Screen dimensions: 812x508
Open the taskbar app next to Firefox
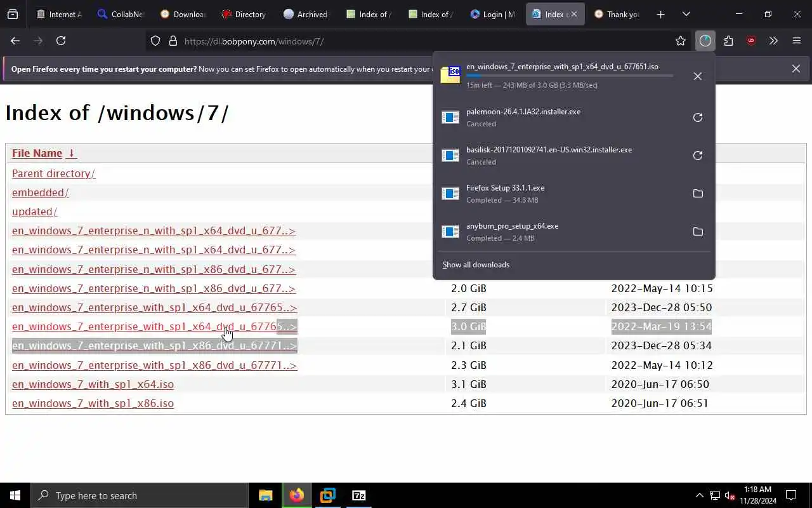pyautogui.click(x=327, y=495)
